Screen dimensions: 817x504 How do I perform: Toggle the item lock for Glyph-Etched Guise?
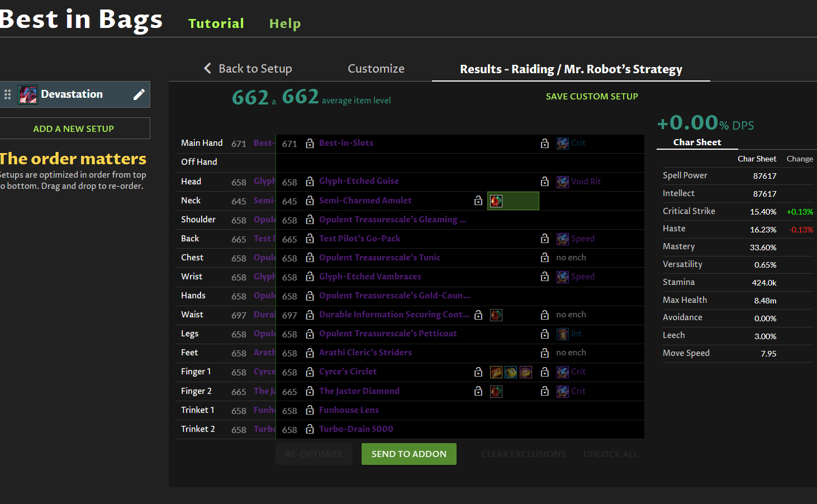coord(310,182)
